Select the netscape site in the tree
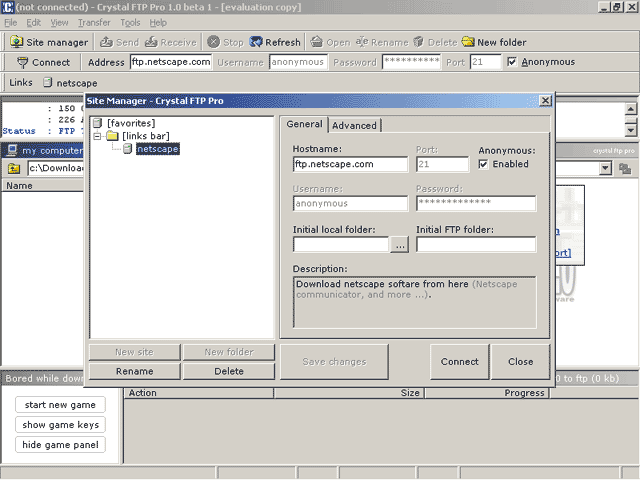640x480 pixels. 158,149
